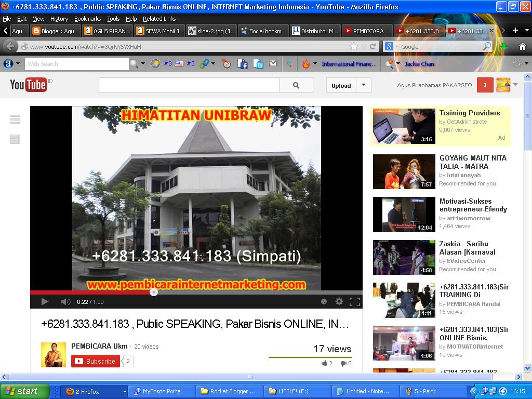Viewport: 532px width, 399px height.
Task: Open the Jackie Chan toolbar link
Action: pos(419,64)
